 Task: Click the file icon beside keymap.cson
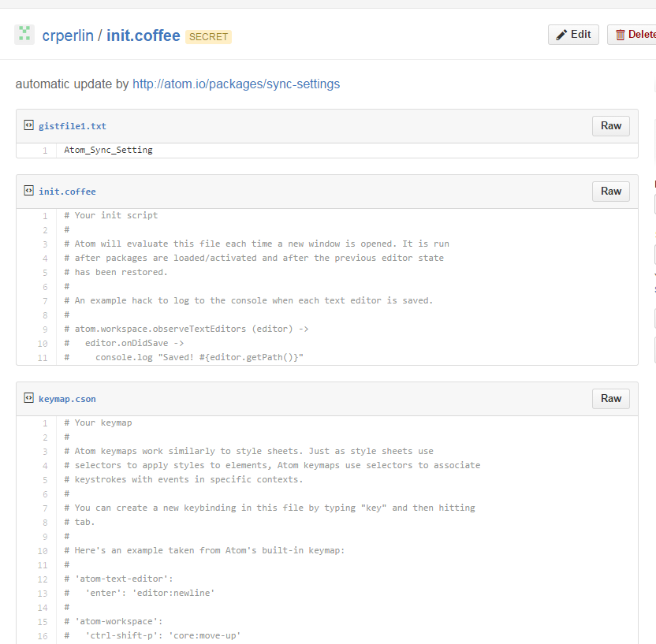click(x=28, y=398)
